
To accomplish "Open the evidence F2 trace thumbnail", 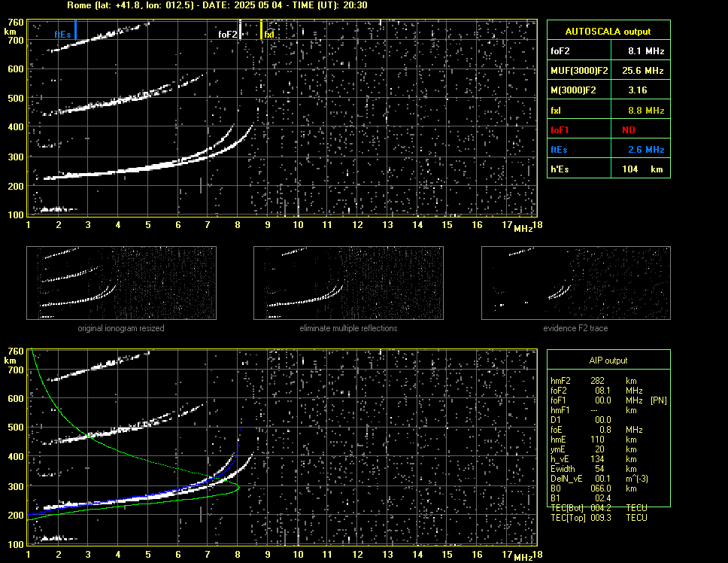I will pyautogui.click(x=576, y=283).
